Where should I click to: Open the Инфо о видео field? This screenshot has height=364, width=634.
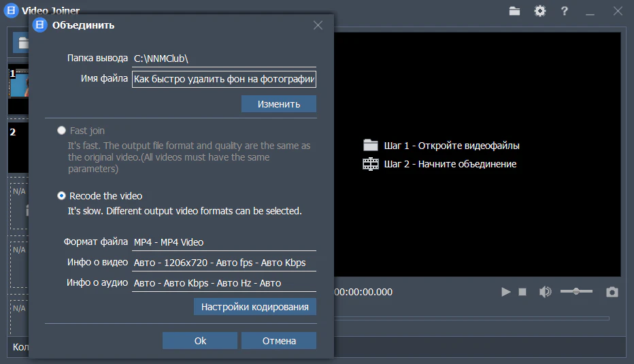tap(224, 263)
